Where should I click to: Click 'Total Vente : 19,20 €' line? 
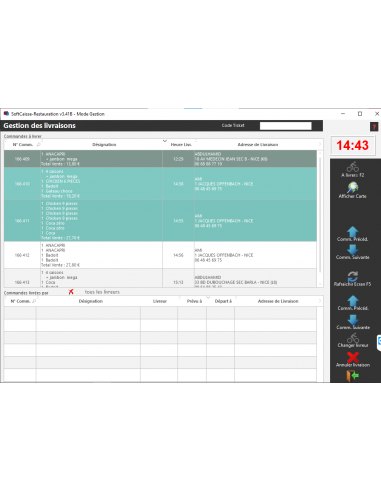point(60,196)
